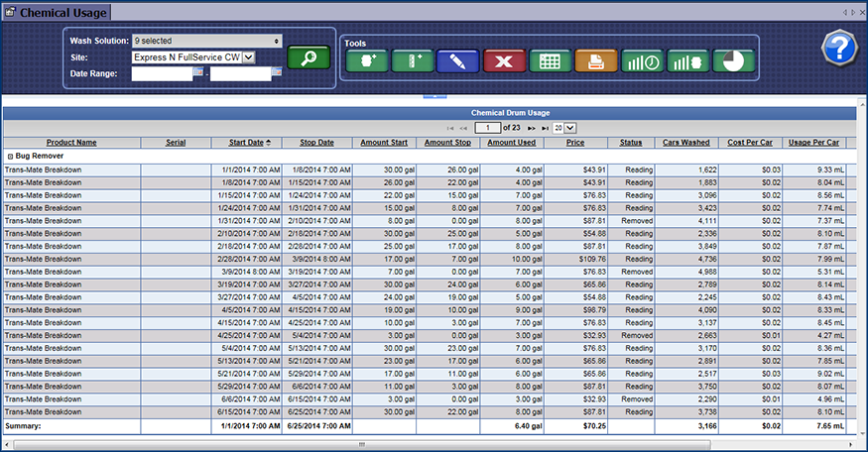868x452 pixels.
Task: Open the start date calendar picker
Action: [x=198, y=72]
